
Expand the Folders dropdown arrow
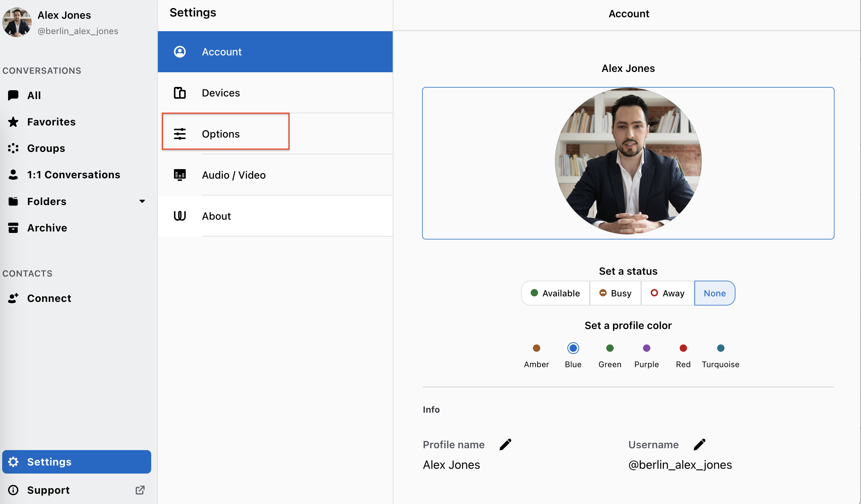(142, 201)
